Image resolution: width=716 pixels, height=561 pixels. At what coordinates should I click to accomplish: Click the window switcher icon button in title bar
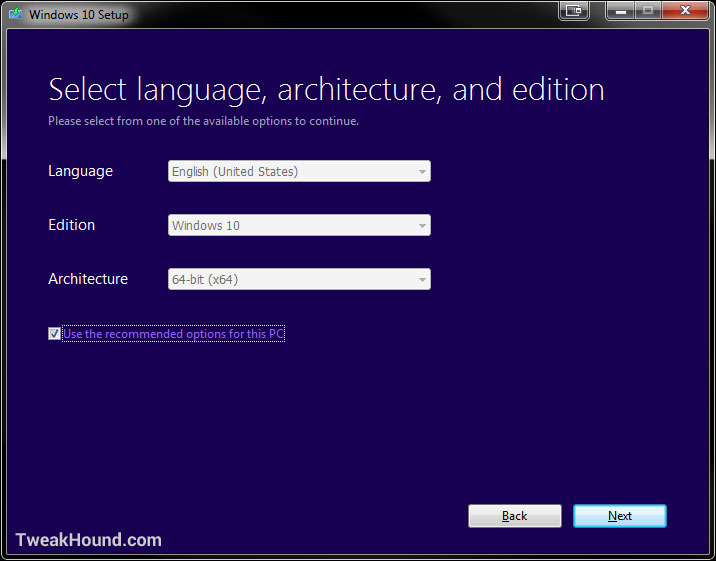[574, 11]
